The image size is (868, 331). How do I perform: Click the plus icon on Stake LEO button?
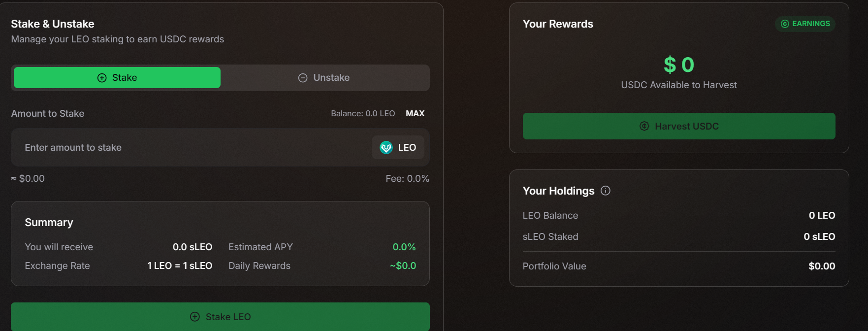(195, 317)
